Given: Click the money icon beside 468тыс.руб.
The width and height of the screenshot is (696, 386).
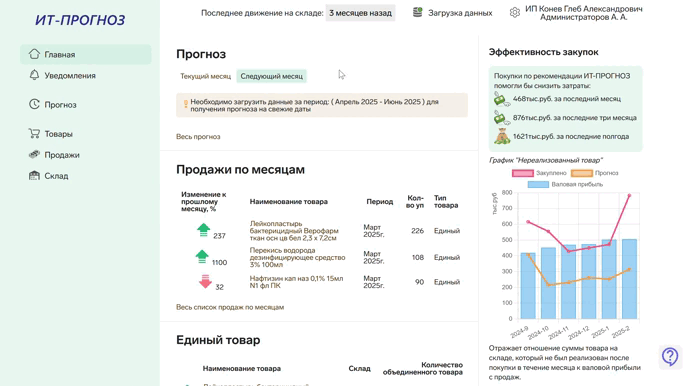Looking at the screenshot, I should [502, 99].
